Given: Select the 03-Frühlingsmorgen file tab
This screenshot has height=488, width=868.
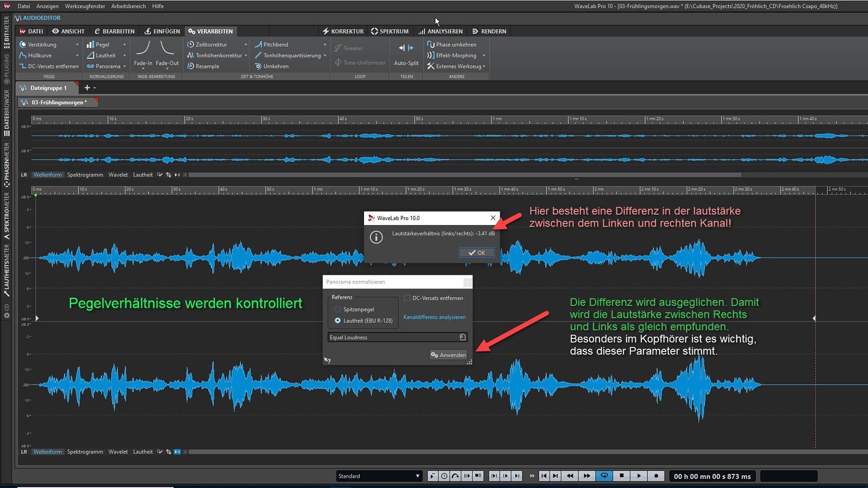Looking at the screenshot, I should [58, 102].
